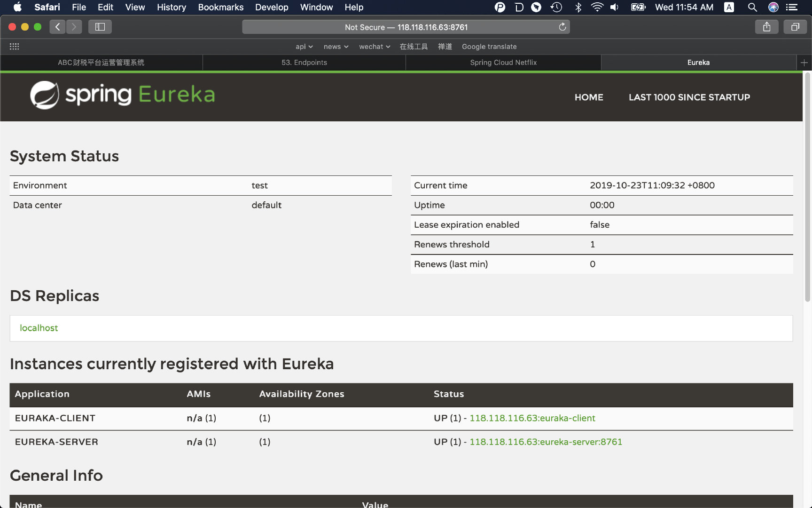
Task: Go forward with Safari's forward arrow
Action: (74, 27)
